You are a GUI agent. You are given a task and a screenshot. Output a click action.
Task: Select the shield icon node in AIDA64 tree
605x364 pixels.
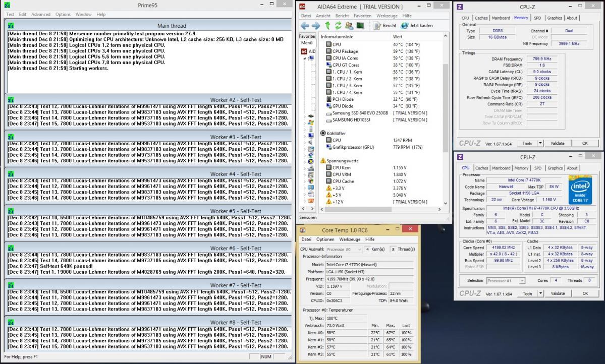[x=311, y=181]
